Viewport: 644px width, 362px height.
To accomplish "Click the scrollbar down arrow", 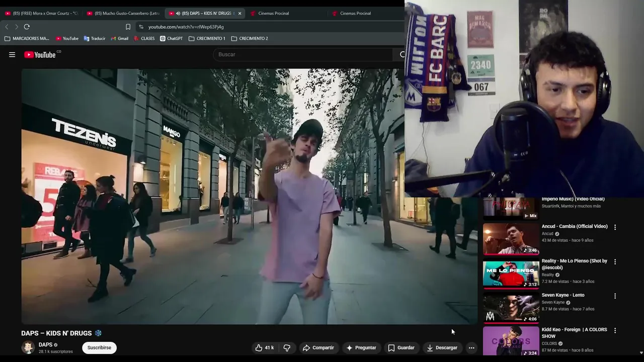I will pyautogui.click(x=641, y=353).
